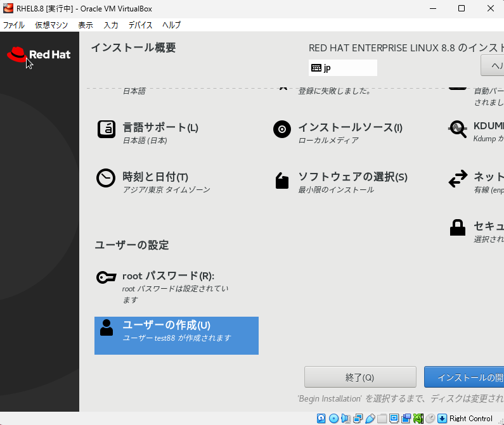This screenshot has height=425, width=504.
Task: Open security policy lock icon
Action: click(x=457, y=227)
